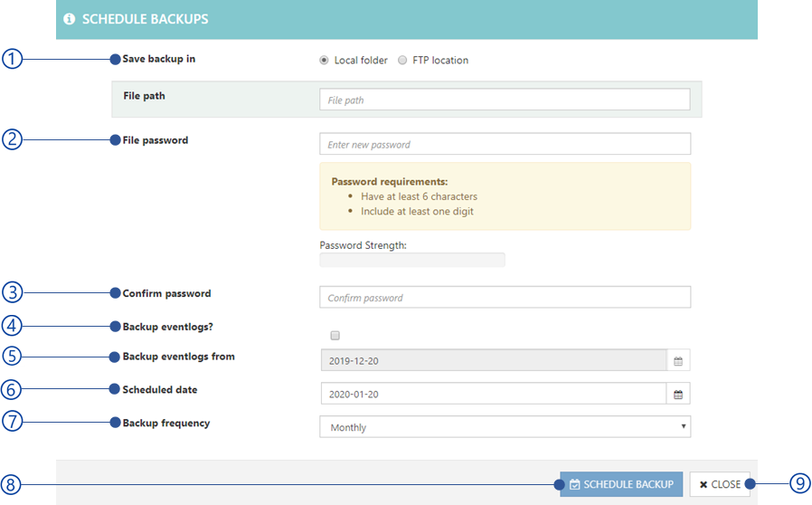The image size is (812, 505).
Task: Select the FTP location radio option
Action: (x=402, y=60)
